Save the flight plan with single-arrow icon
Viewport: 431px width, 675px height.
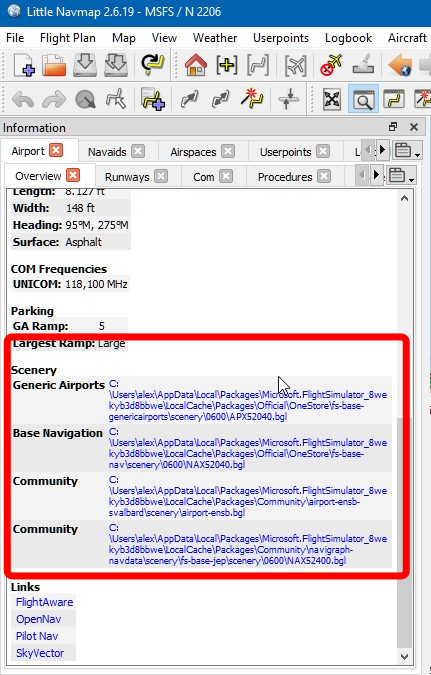tap(85, 65)
